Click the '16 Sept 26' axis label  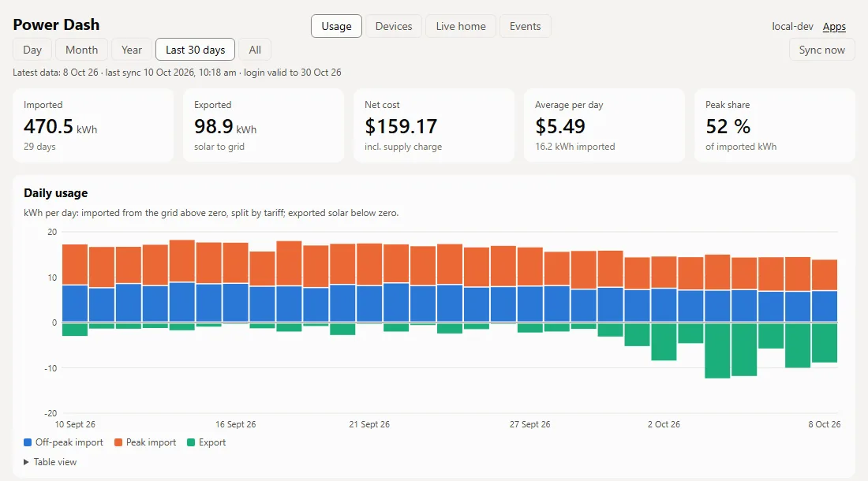coord(235,424)
